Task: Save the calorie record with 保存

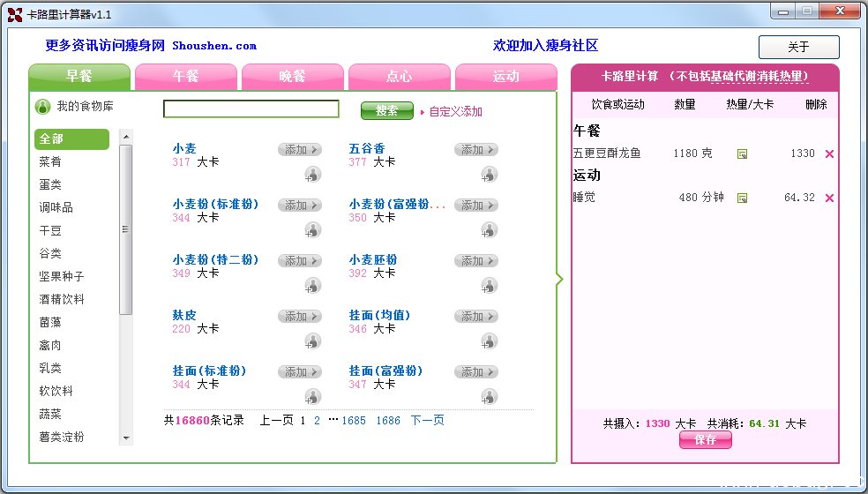Action: pos(706,439)
